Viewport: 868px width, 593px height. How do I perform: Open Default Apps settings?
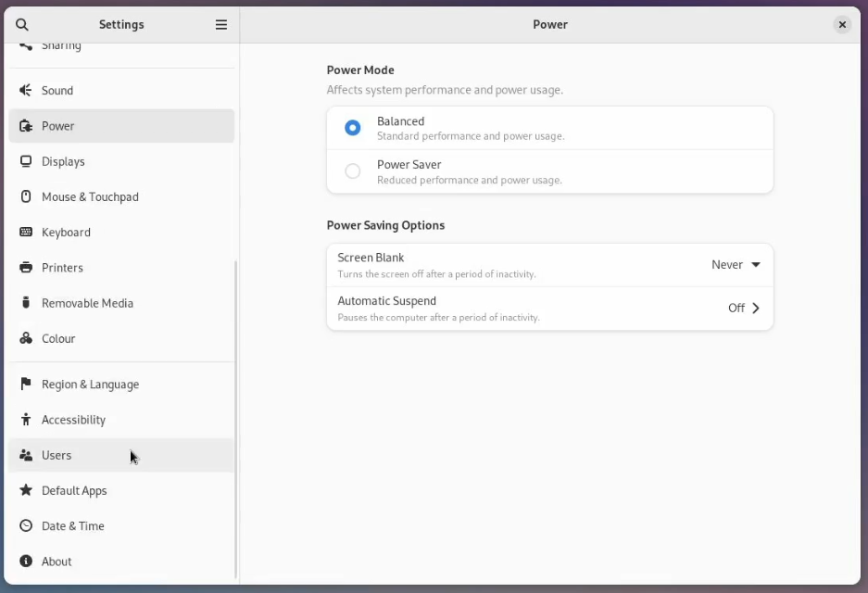pos(74,491)
